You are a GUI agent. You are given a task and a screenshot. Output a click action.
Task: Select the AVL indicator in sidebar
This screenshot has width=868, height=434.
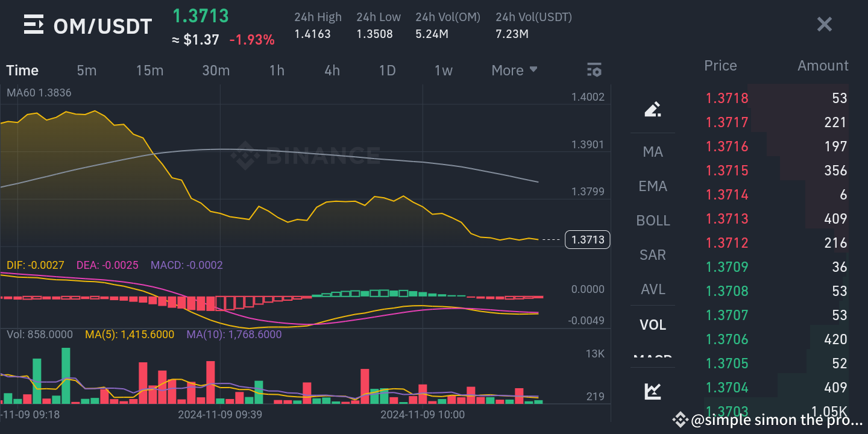click(x=653, y=289)
